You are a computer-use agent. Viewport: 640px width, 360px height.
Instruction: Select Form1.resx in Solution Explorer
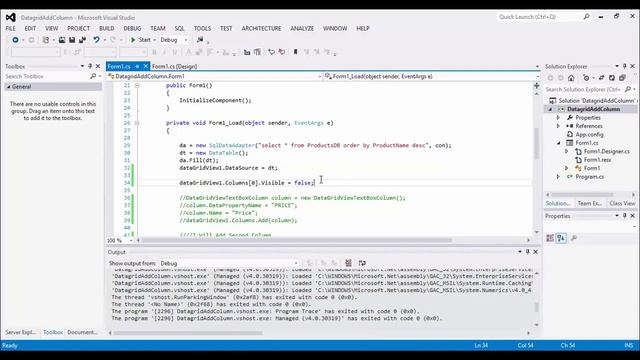pyautogui.click(x=597, y=160)
